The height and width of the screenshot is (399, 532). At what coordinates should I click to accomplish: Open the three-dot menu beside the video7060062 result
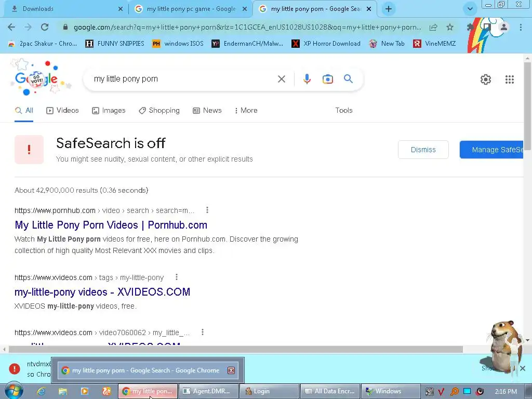pyautogui.click(x=203, y=332)
